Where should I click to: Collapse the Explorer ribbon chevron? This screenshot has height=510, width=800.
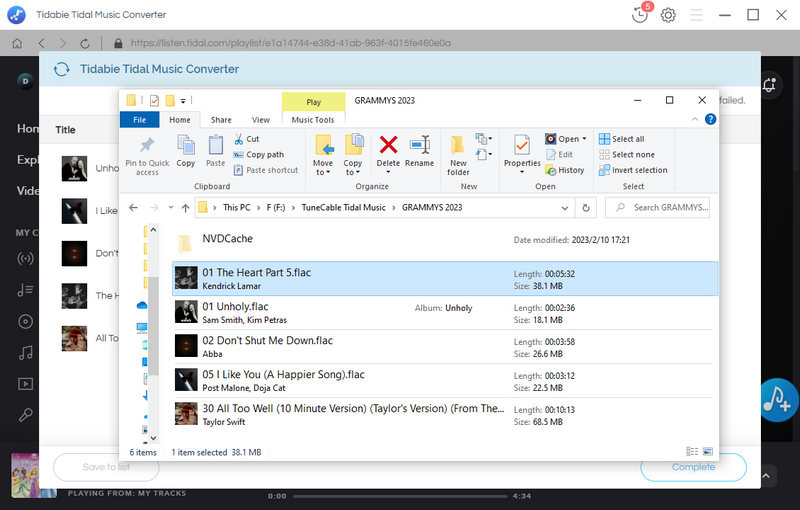coord(694,119)
